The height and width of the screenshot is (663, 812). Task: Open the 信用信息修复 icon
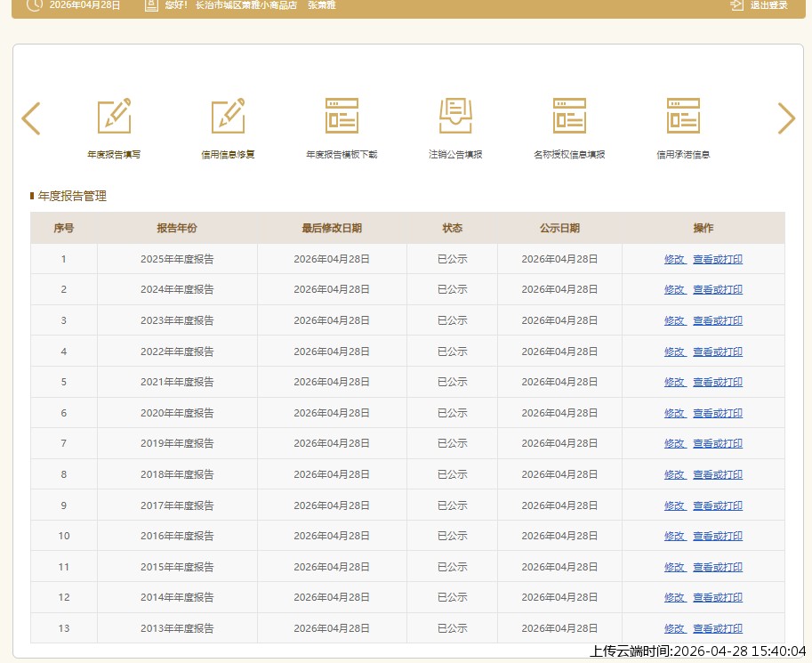pyautogui.click(x=228, y=117)
